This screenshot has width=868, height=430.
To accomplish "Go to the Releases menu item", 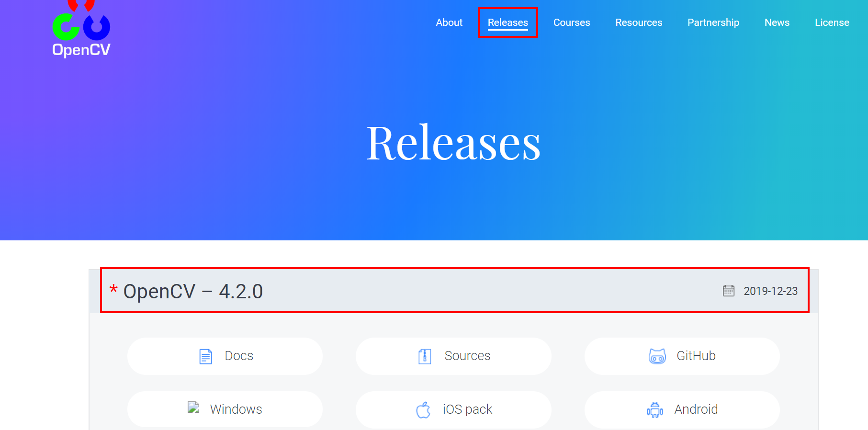I will coord(507,23).
